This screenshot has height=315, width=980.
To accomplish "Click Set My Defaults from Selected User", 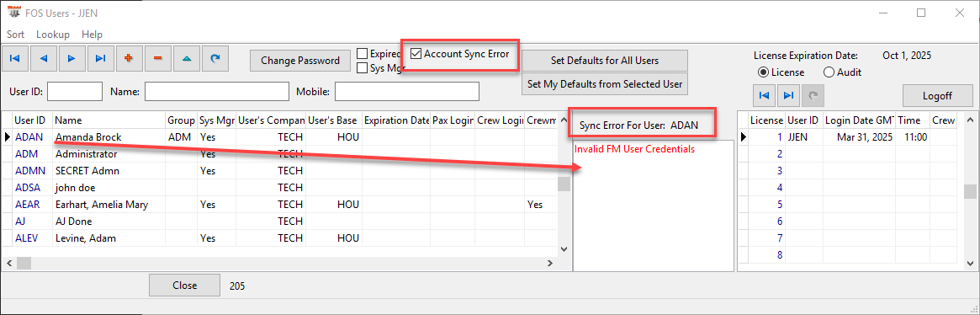I will [x=604, y=84].
